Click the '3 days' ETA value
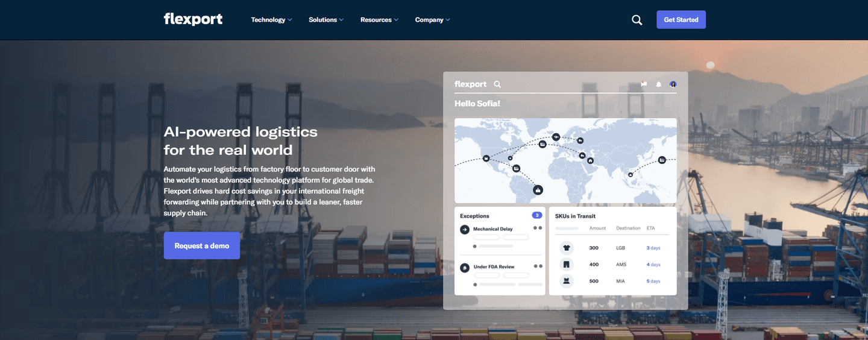Image resolution: width=868 pixels, height=340 pixels. [x=653, y=248]
